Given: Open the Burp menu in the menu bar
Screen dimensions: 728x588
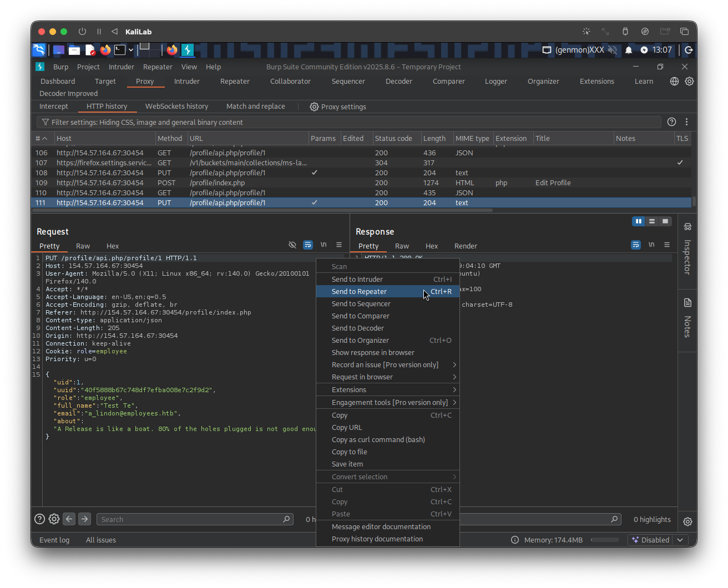Looking at the screenshot, I should (61, 67).
